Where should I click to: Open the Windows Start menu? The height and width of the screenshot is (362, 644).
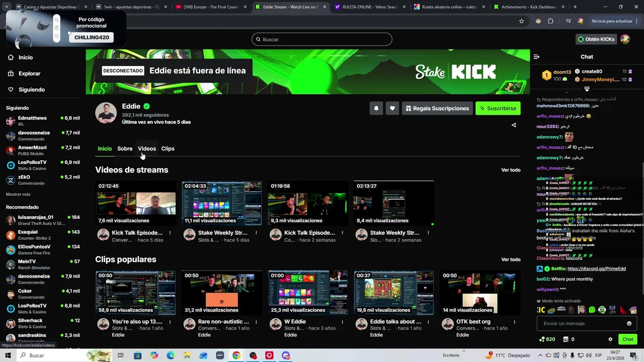(x=9, y=355)
